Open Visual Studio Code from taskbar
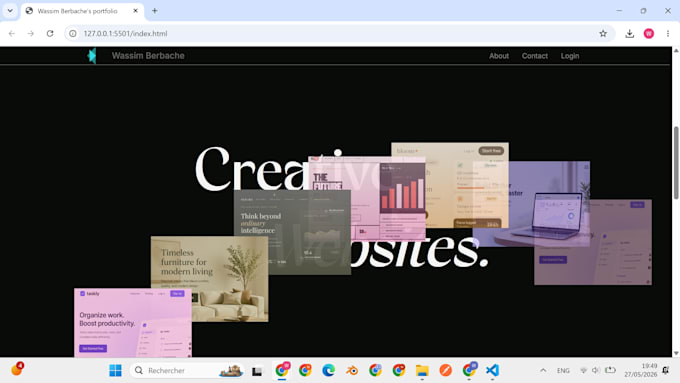This screenshot has width=680, height=383. [x=492, y=370]
